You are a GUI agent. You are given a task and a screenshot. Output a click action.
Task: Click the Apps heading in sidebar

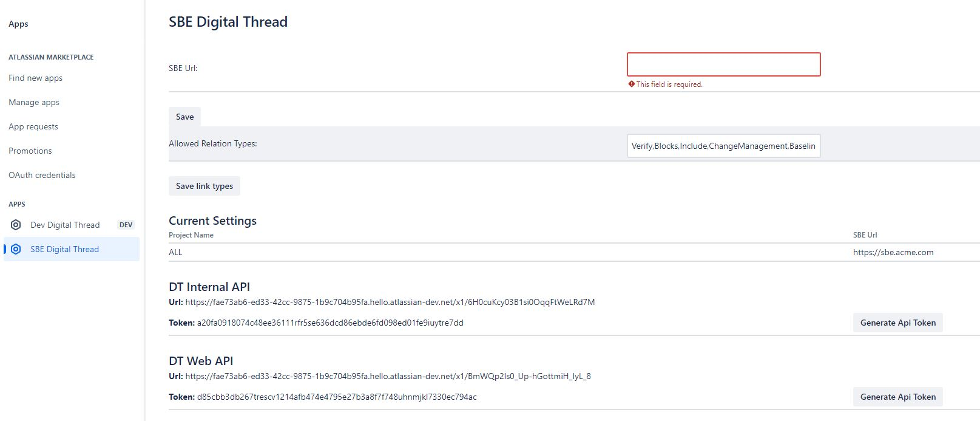pyautogui.click(x=18, y=24)
